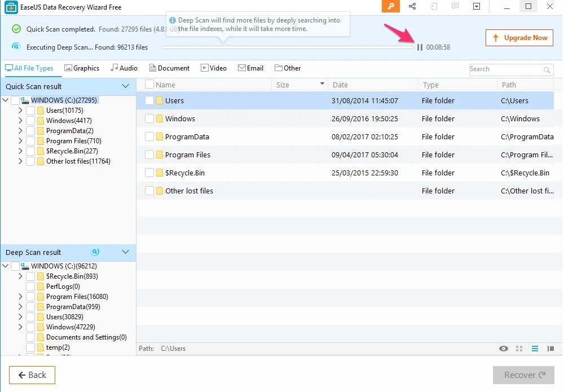Collapse the Quick Scan result panel
564x392 pixels.
pos(126,86)
